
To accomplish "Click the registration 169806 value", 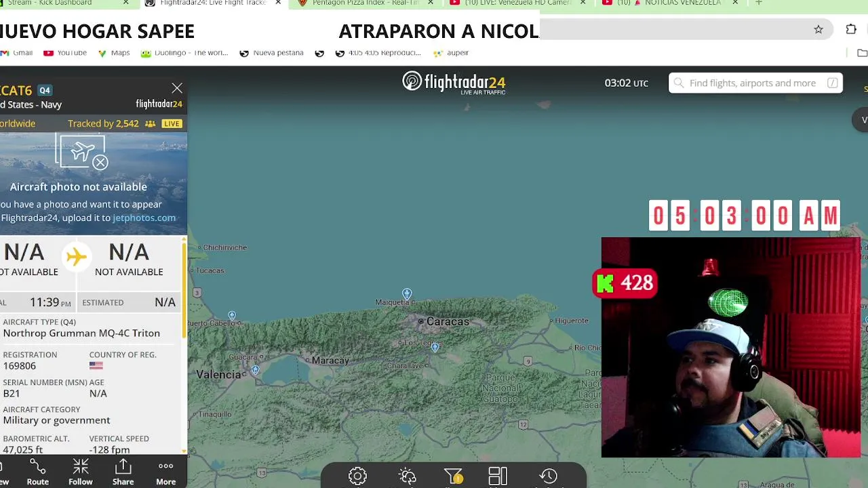I will point(19,366).
